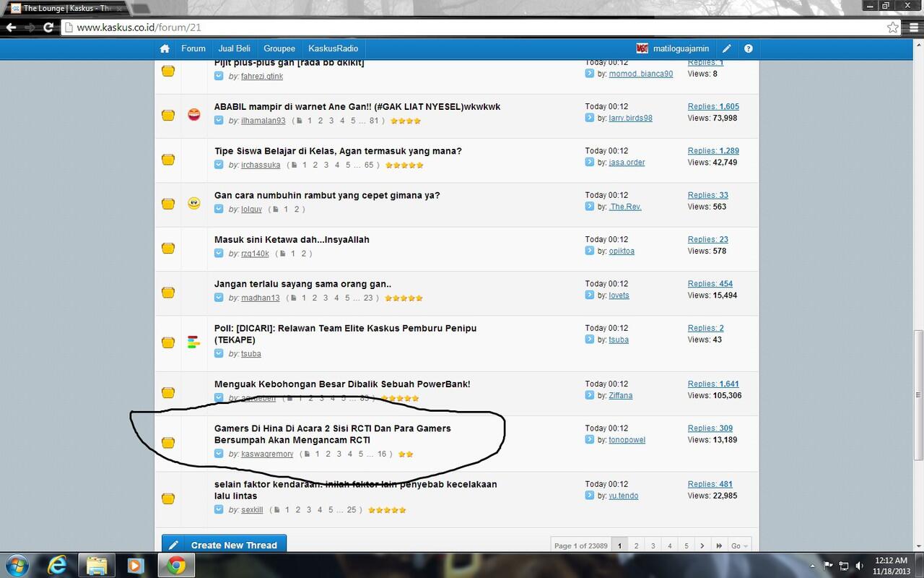924x578 pixels.
Task: Go to Kaskus home icon
Action: (165, 48)
